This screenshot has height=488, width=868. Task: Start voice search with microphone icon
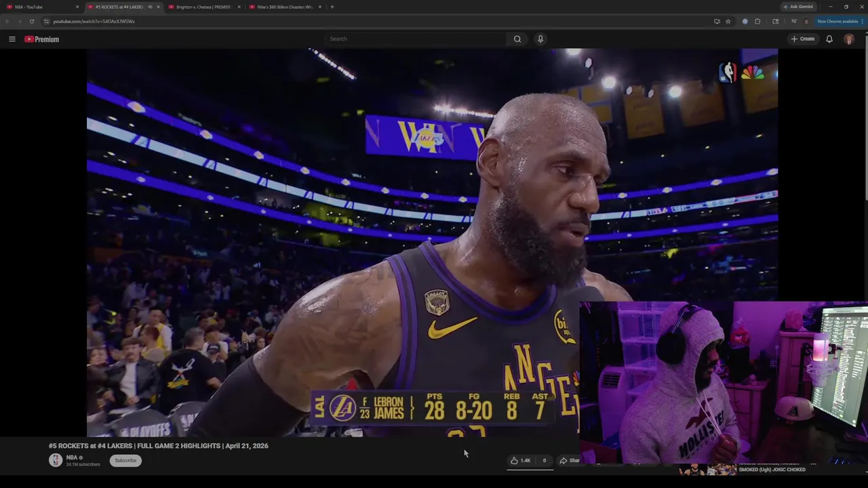[540, 39]
